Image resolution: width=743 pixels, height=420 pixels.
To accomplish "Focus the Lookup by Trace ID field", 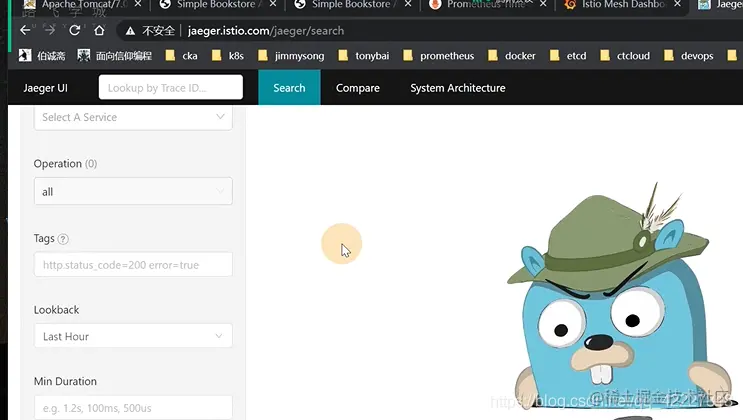I will tap(171, 87).
